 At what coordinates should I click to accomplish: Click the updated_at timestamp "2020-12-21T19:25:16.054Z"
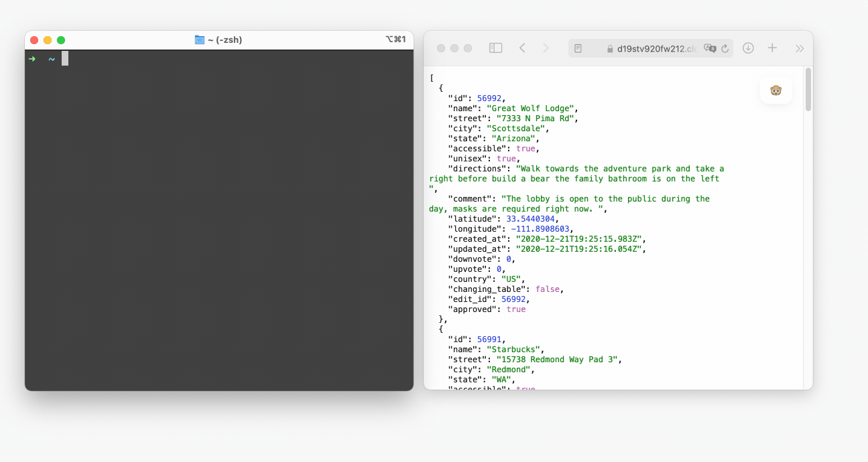[580, 249]
